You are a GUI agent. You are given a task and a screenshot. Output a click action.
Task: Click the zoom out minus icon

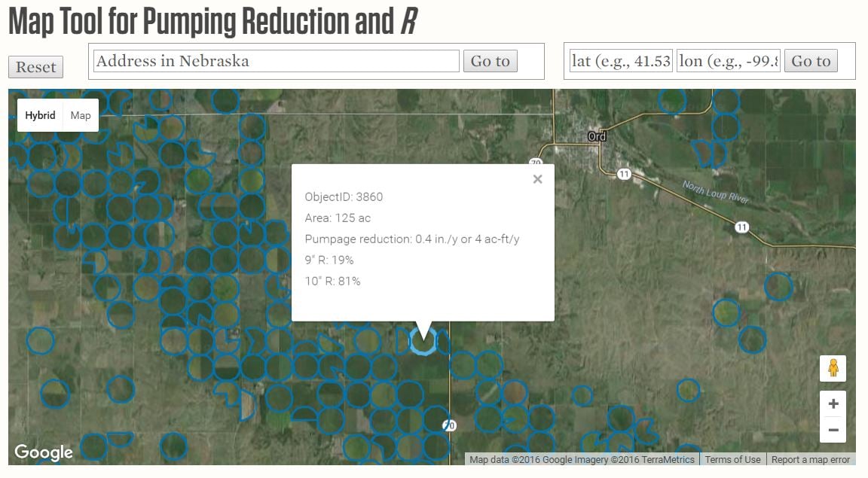833,428
